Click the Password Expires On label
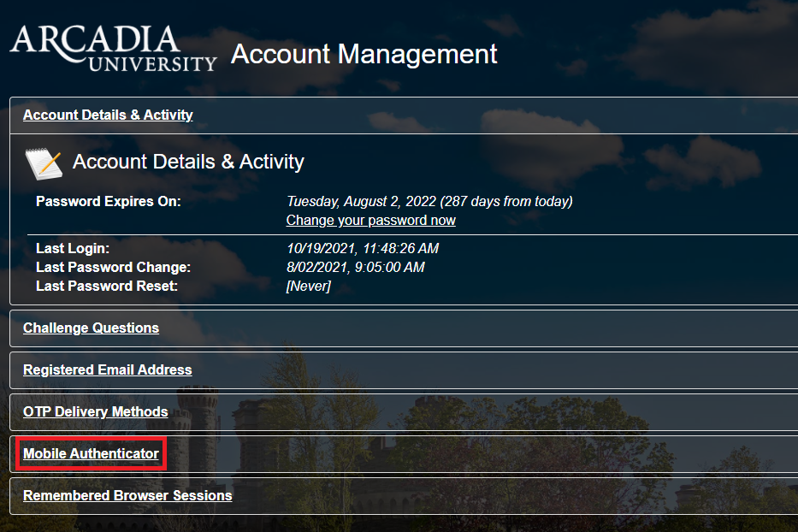The image size is (798, 532). click(109, 202)
